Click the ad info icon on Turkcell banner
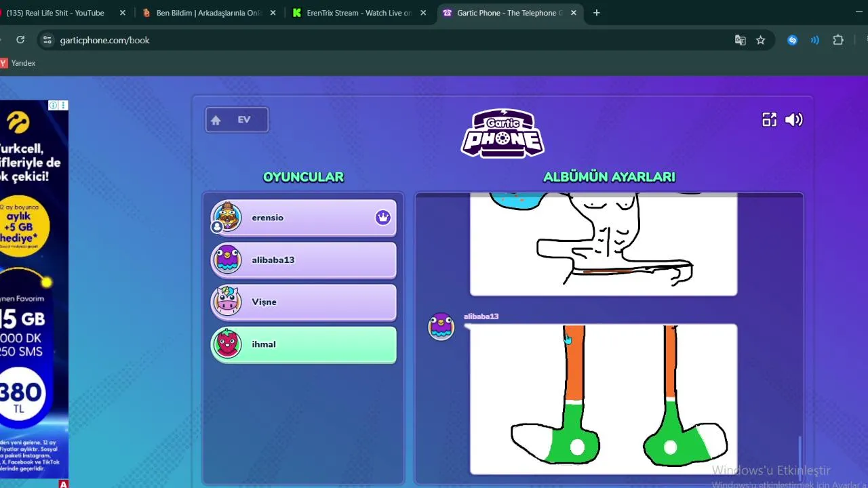The height and width of the screenshot is (488, 868). point(53,105)
